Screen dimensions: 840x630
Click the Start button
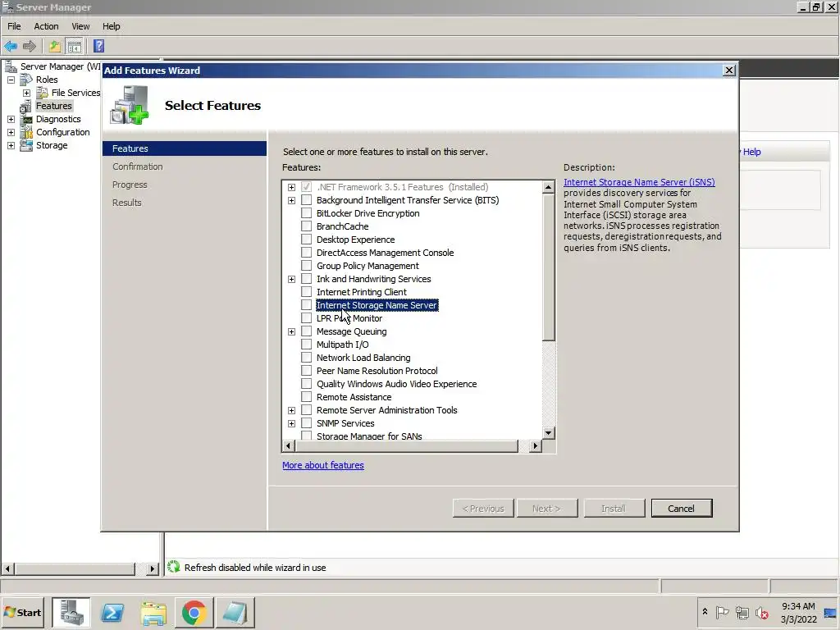pyautogui.click(x=22, y=612)
